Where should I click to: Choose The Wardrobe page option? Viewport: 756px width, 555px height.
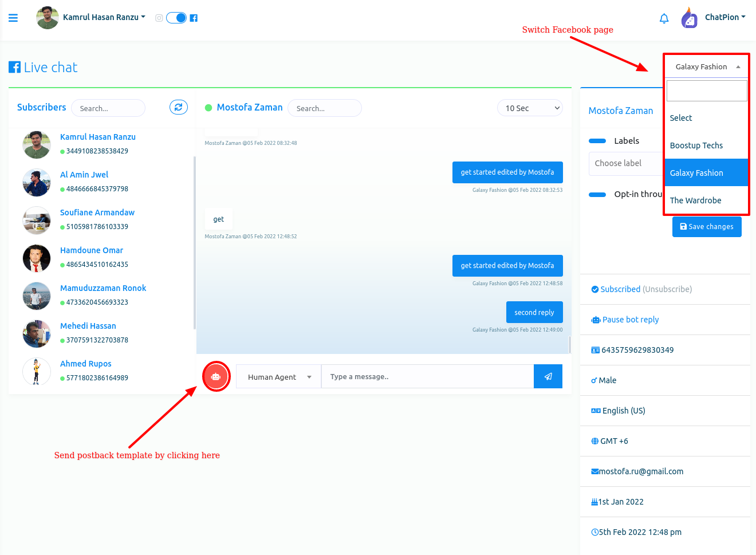pyautogui.click(x=707, y=200)
